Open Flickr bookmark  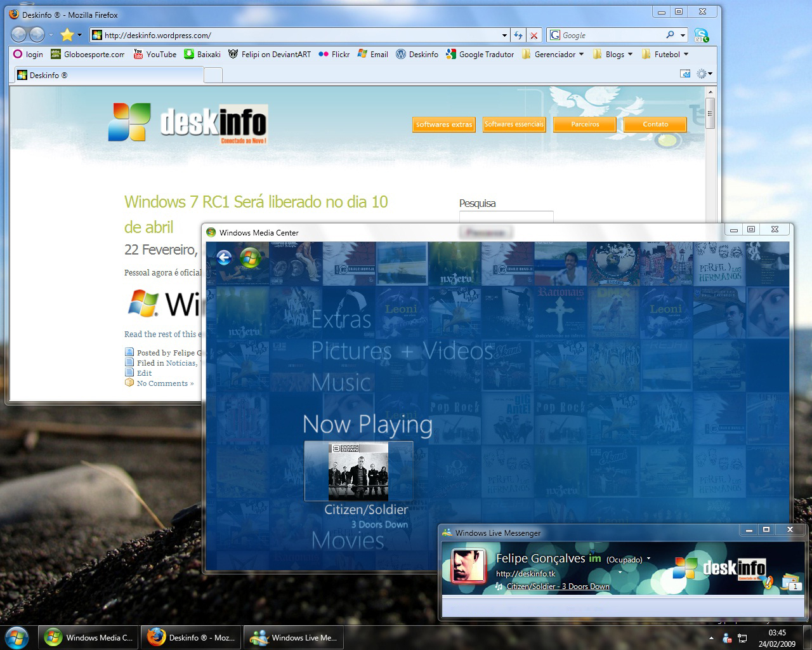tap(334, 55)
